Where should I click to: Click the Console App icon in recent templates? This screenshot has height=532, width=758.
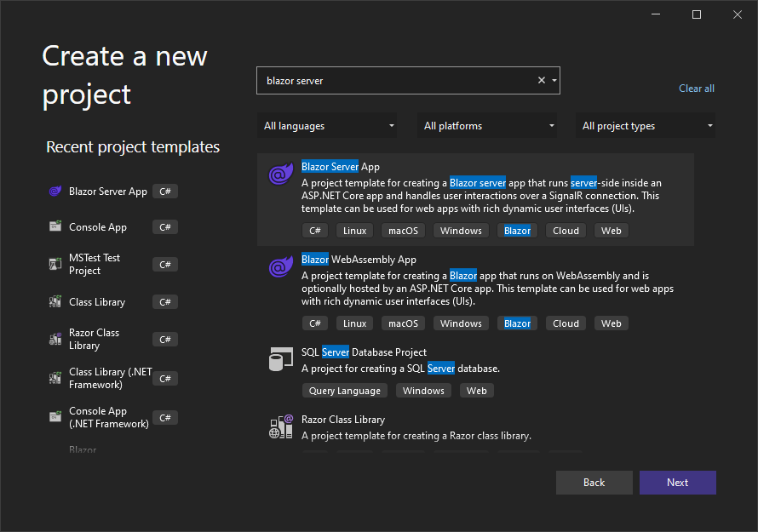tap(55, 226)
